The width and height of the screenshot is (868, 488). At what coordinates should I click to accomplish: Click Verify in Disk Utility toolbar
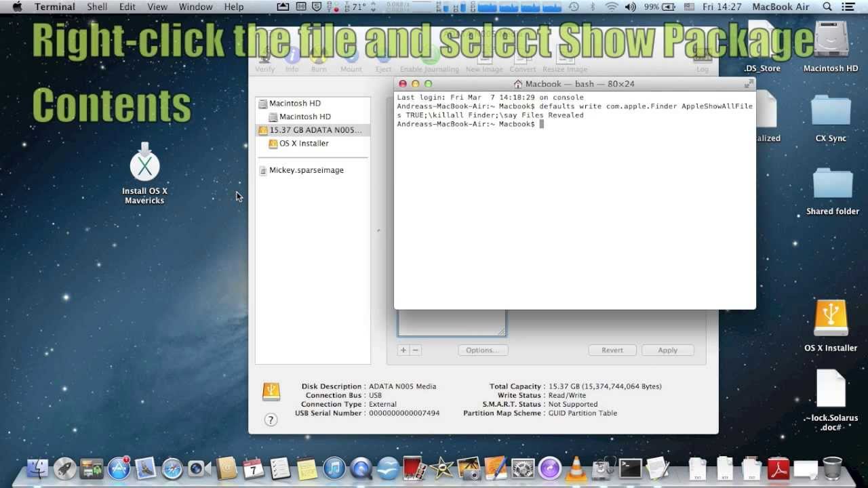[265, 61]
